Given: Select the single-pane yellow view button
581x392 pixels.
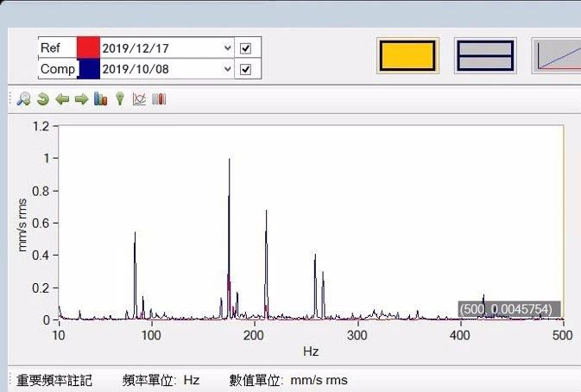Looking at the screenshot, I should (x=408, y=56).
